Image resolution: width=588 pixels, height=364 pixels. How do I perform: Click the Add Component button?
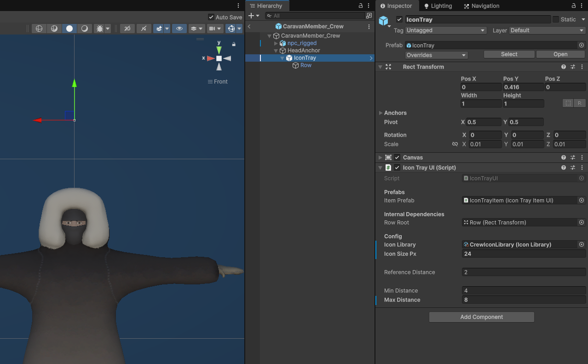[481, 317]
